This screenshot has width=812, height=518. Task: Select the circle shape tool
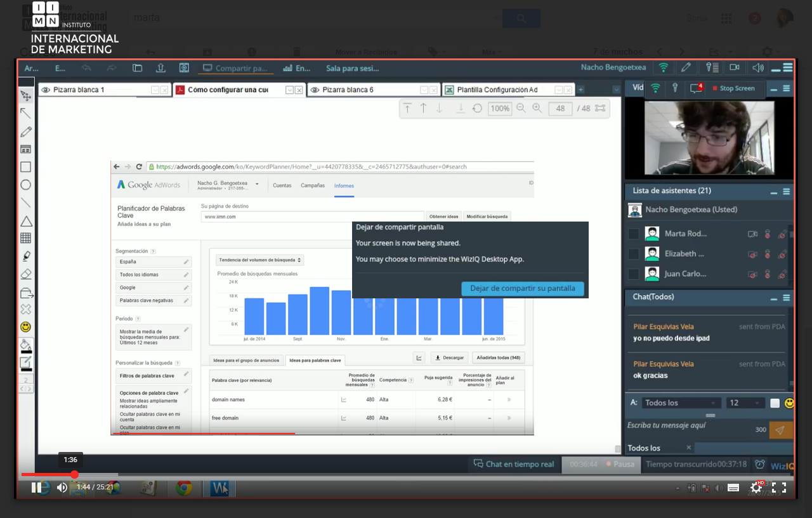click(26, 185)
